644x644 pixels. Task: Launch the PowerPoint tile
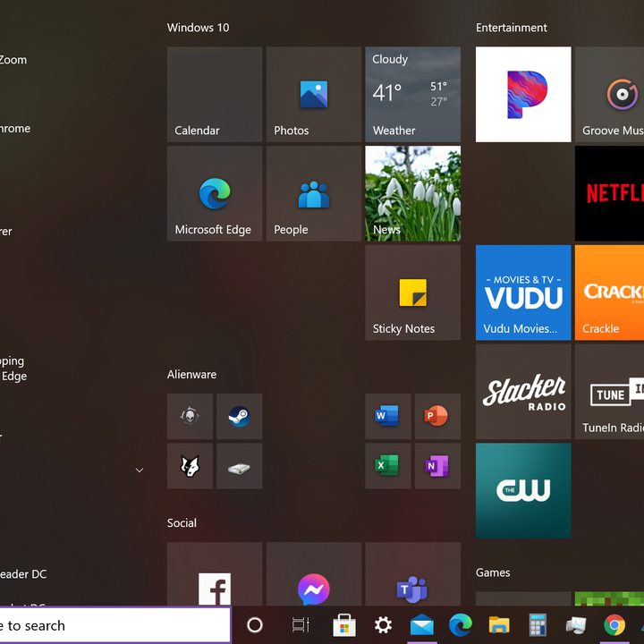pos(437,416)
